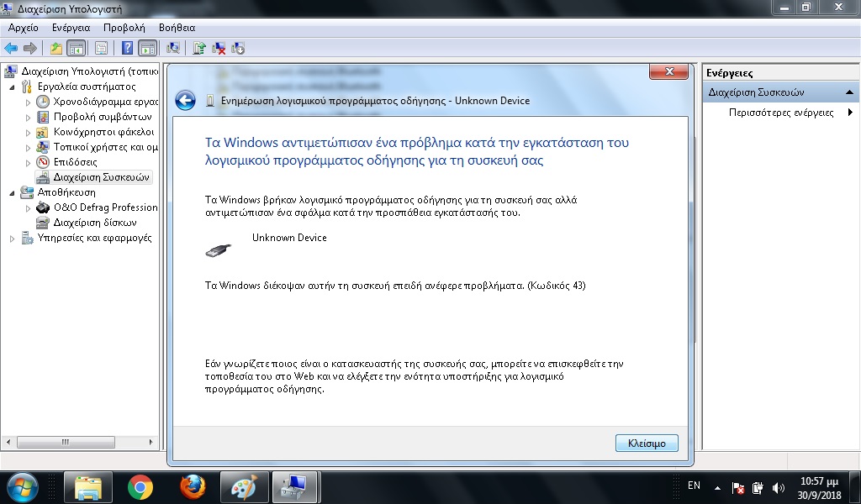Open Paint from the taskbar
This screenshot has width=861, height=504.
tap(245, 487)
